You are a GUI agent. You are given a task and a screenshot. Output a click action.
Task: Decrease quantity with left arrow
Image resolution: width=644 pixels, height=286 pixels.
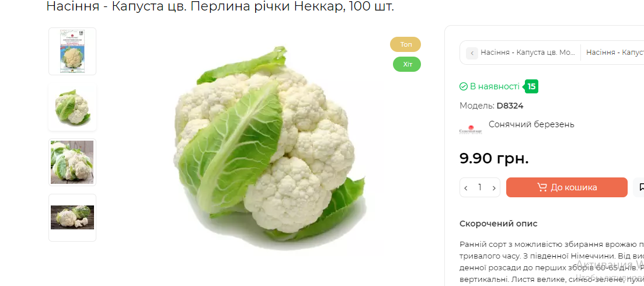466,188
